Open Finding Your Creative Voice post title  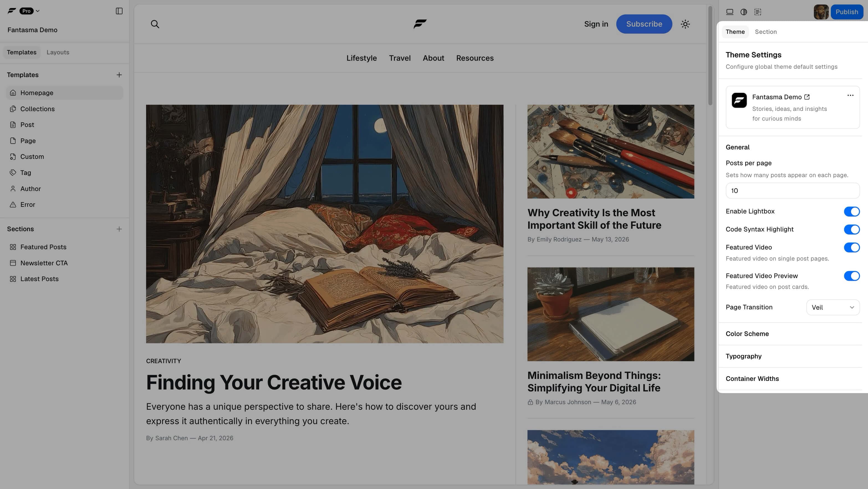(274, 383)
